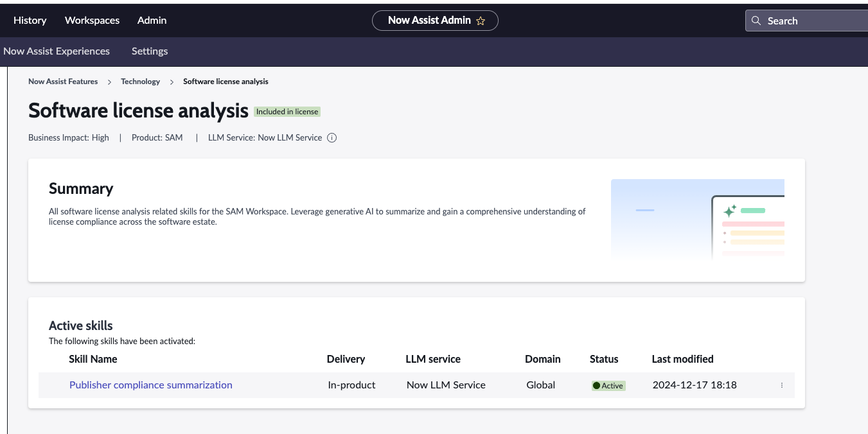Click the magnifier icon in the search box
This screenshot has width=868, height=434.
pos(756,21)
